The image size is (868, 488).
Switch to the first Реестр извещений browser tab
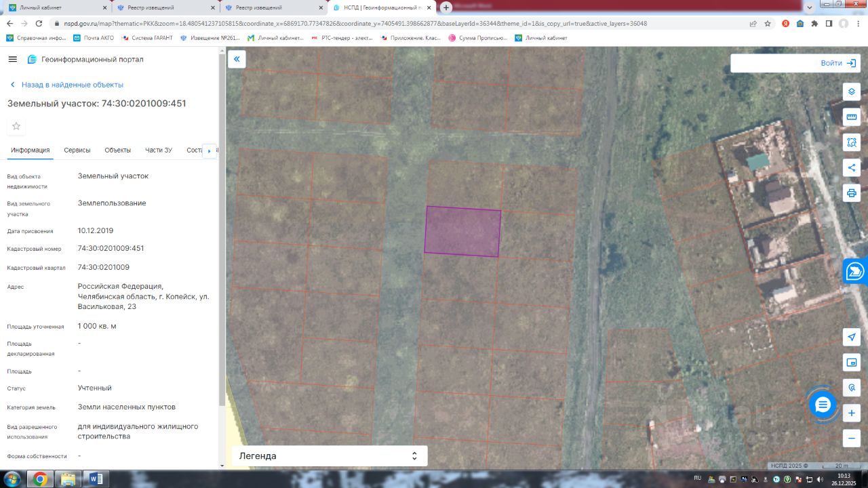pos(165,7)
